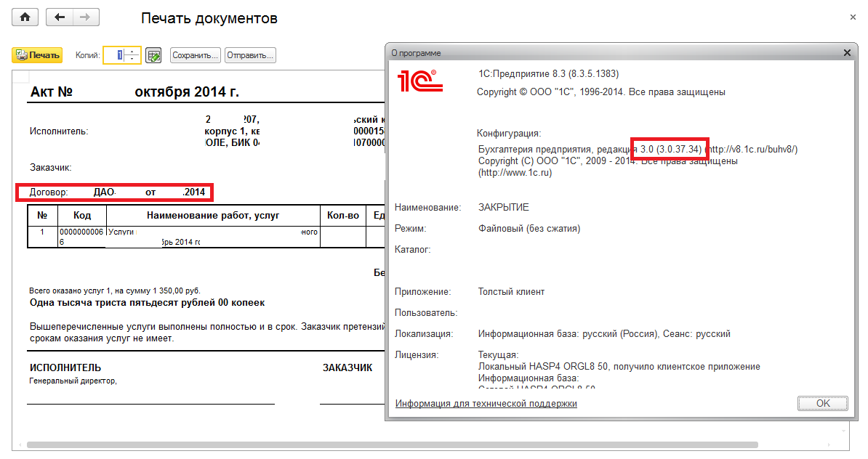868x459 pixels.
Task: Click the Локальный HASP4 ORGL8 50 line
Action: [x=619, y=367]
